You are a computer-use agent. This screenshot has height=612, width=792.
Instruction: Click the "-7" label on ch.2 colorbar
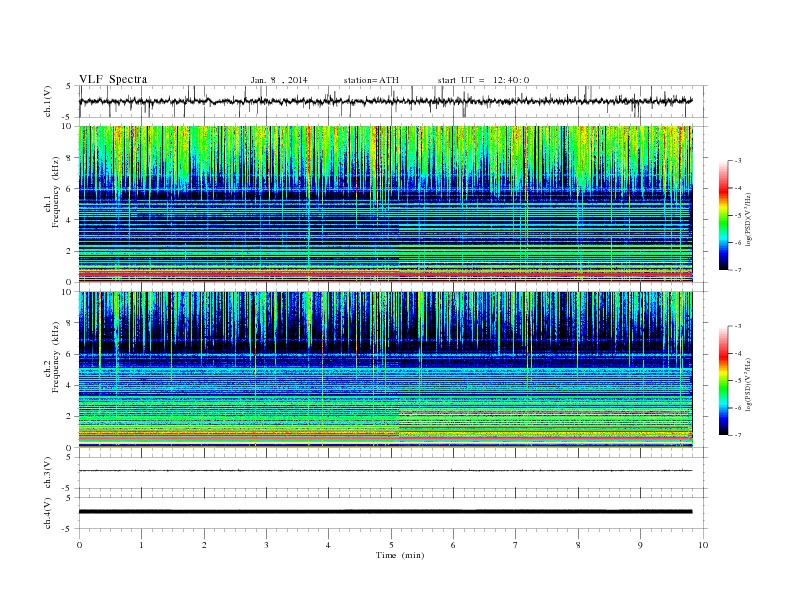click(738, 435)
